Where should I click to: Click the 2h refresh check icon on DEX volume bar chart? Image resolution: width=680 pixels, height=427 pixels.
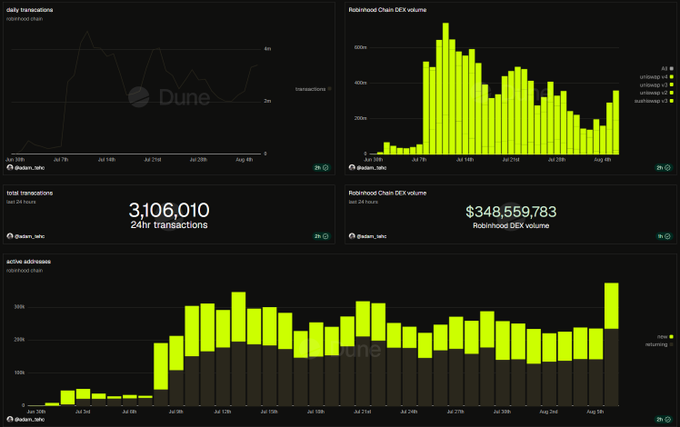coord(667,167)
